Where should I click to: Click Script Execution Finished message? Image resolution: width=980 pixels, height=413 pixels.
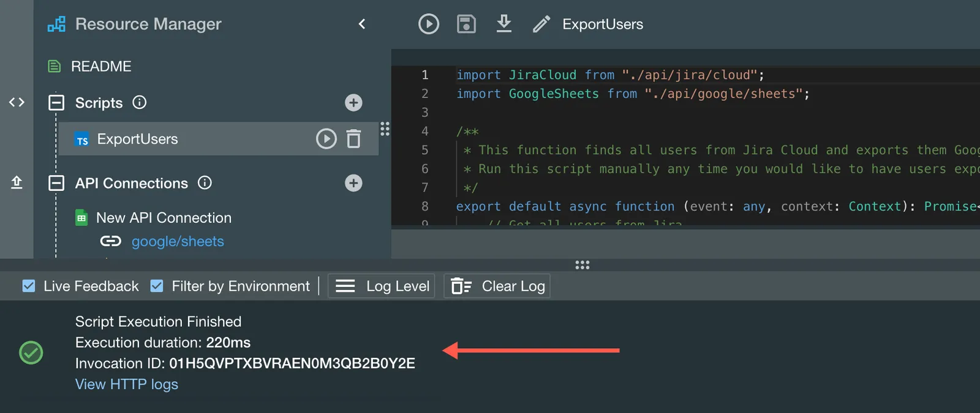(158, 322)
